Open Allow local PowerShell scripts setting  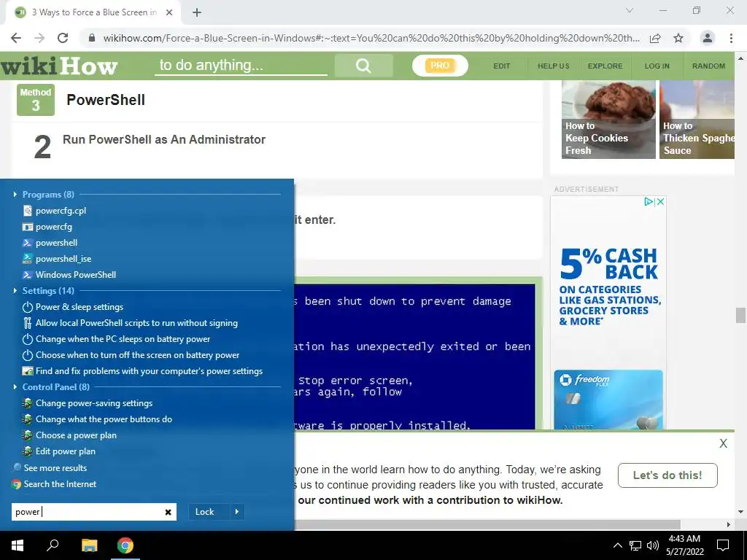130,323
